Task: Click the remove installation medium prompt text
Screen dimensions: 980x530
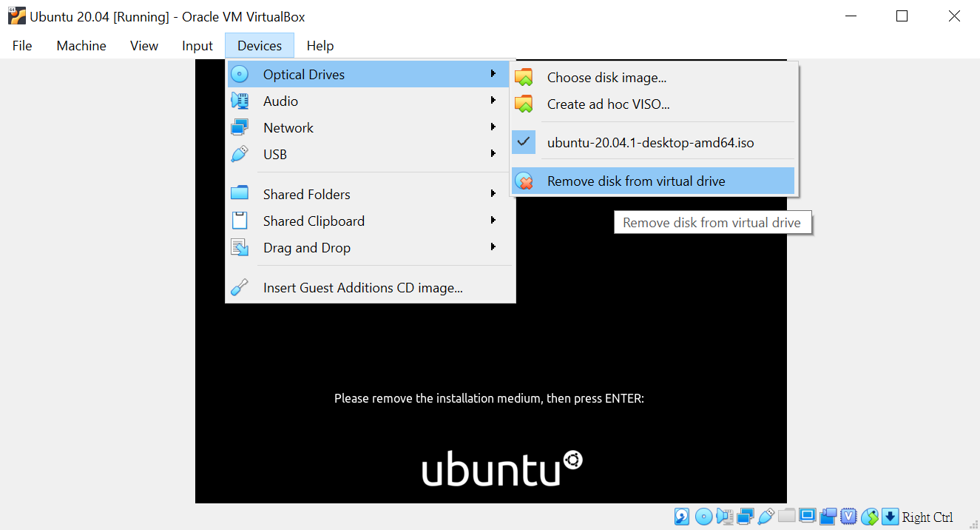Action: [x=489, y=398]
